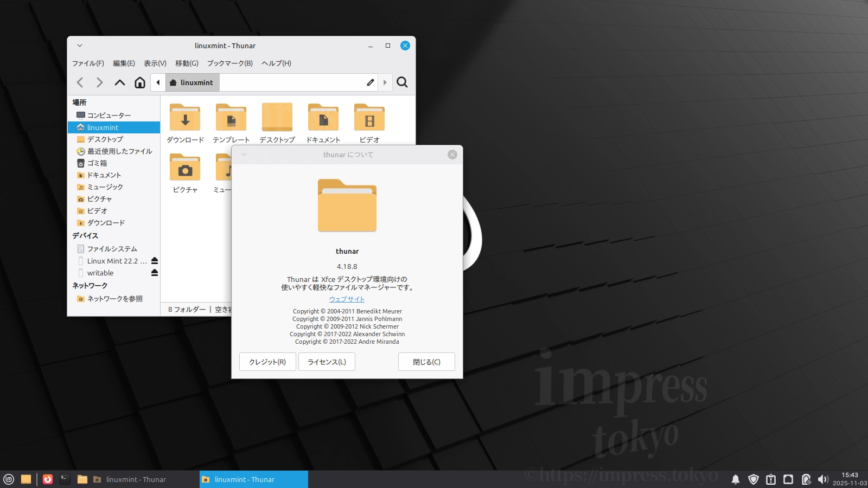Launch the terminal from the taskbar
Screen dimensions: 868x488
(65, 479)
